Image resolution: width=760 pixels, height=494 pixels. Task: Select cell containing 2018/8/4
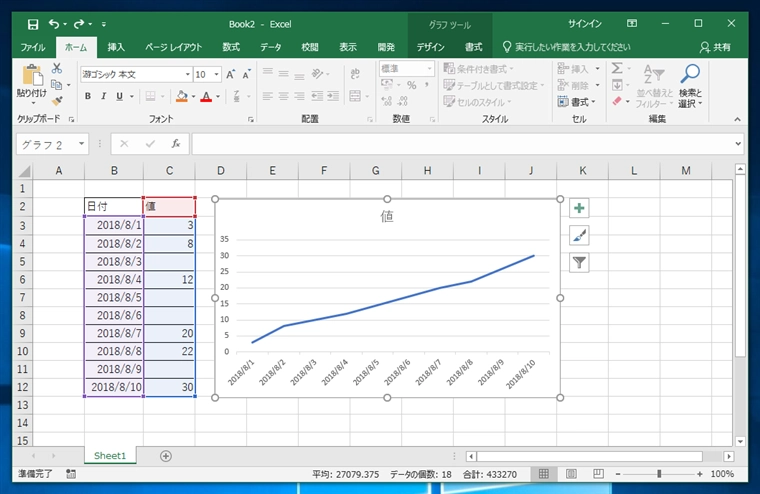(114, 280)
